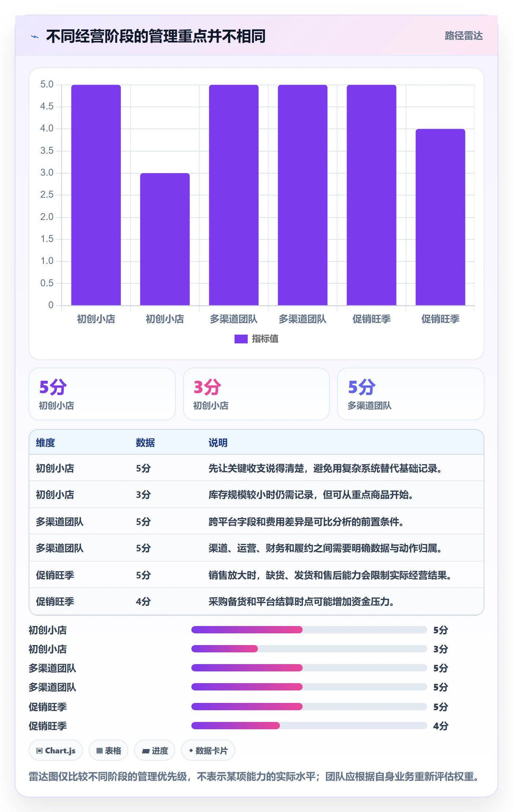Click the 3分 cell in the table
Viewport: 513px width, 812px height.
[143, 495]
